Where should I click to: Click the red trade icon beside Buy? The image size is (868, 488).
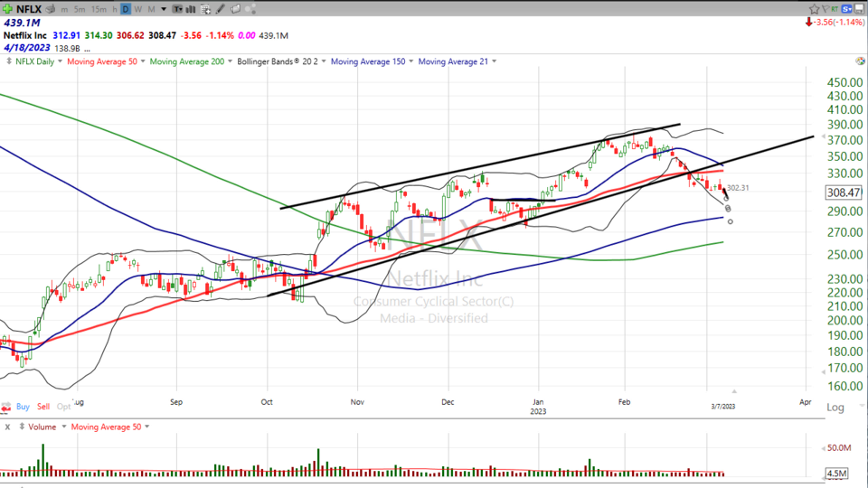pyautogui.click(x=6, y=408)
